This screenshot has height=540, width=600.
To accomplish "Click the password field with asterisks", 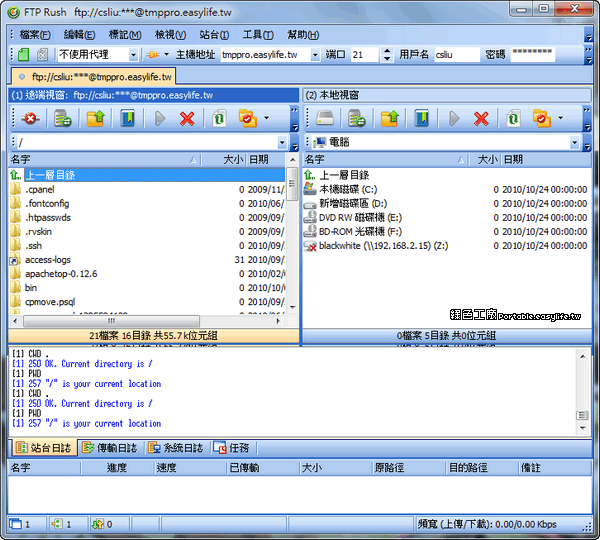I will (533, 55).
